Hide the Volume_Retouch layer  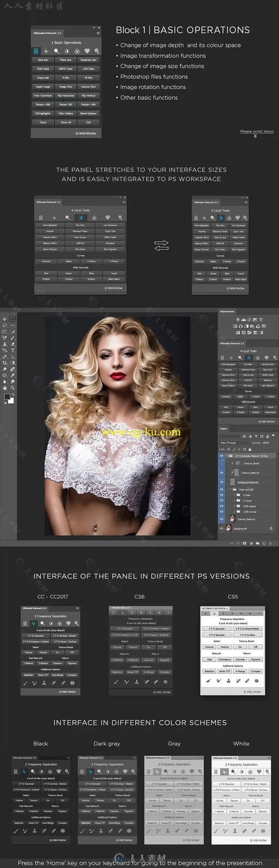tap(222, 519)
